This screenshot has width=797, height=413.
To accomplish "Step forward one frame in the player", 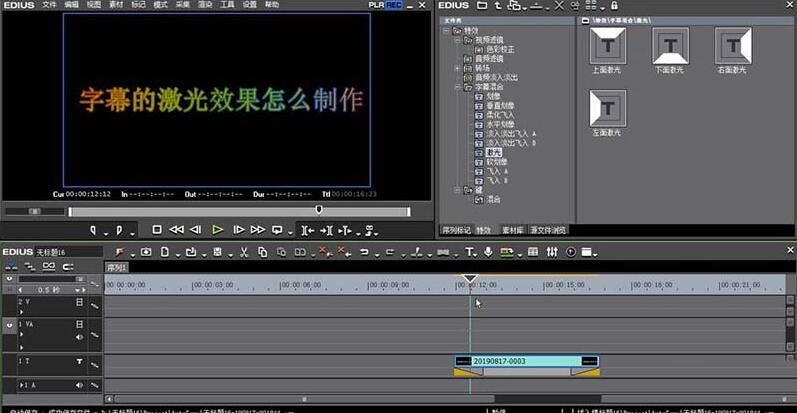I will tap(238, 230).
